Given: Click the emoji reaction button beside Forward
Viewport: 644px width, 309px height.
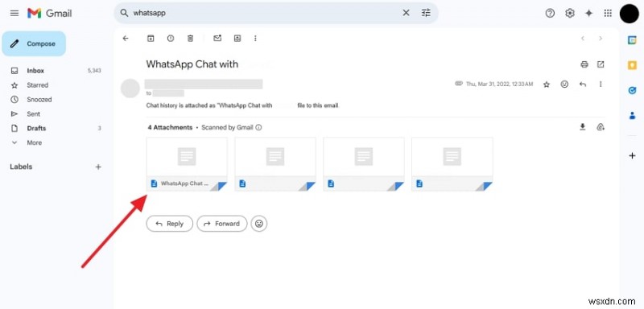Looking at the screenshot, I should coord(259,224).
